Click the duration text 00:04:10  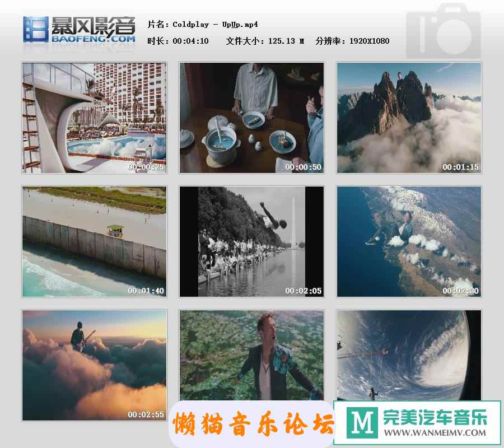coord(190,41)
